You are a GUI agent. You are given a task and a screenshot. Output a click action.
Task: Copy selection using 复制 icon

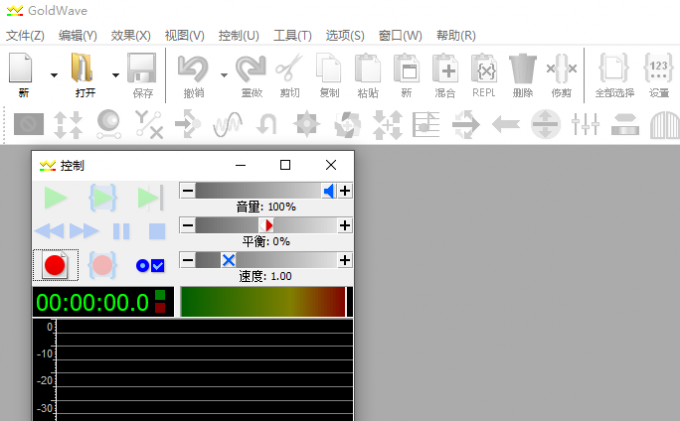[x=329, y=75]
